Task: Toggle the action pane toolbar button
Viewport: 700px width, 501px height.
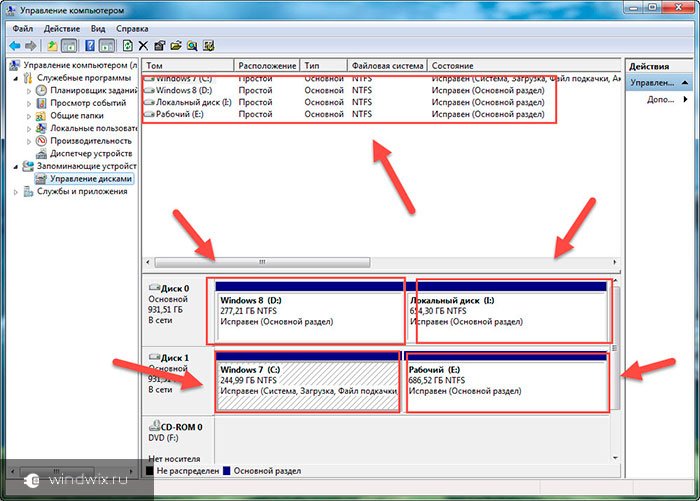Action: coord(107,46)
